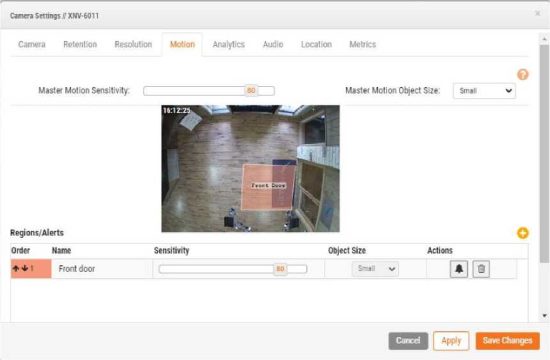Click the Save Changes button
The image size is (550, 360).
click(x=508, y=341)
